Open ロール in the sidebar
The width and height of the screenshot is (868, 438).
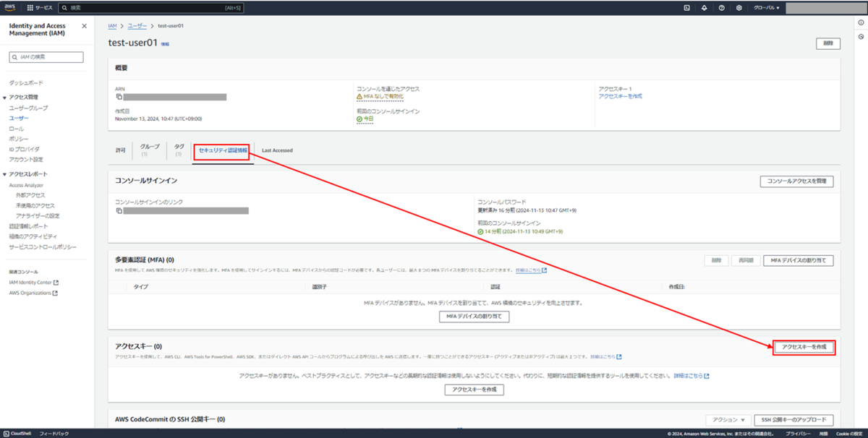pyautogui.click(x=16, y=129)
